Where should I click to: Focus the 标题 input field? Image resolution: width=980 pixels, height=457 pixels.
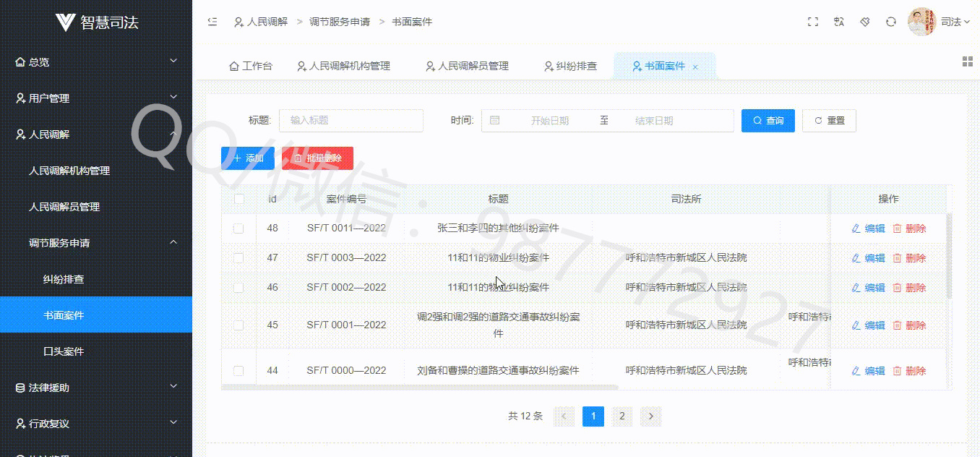(351, 121)
